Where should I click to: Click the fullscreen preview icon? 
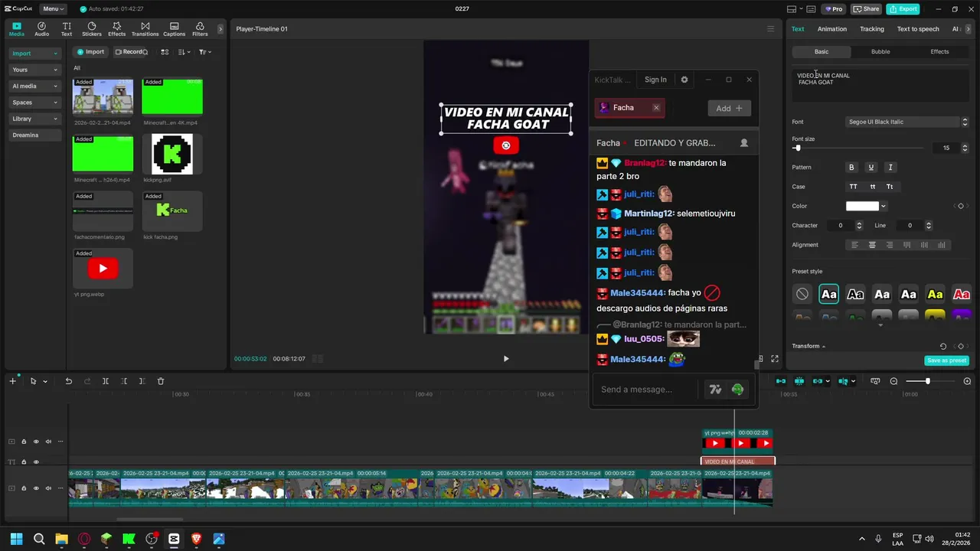(x=775, y=358)
